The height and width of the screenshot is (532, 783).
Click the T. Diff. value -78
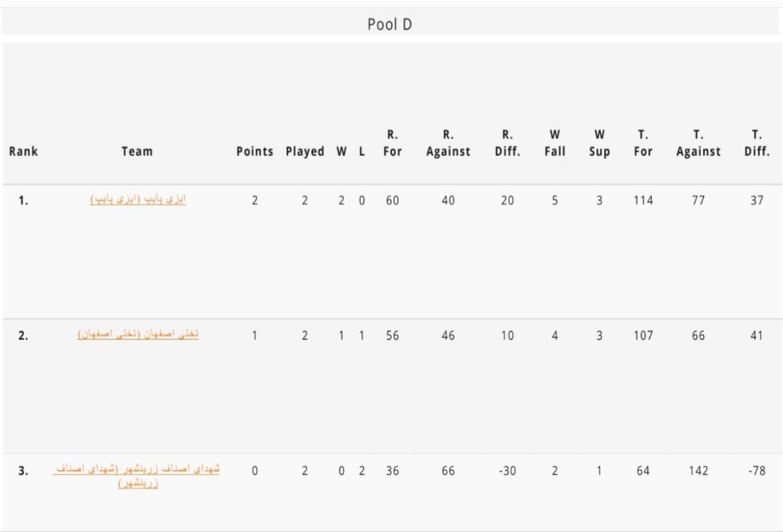pos(757,471)
